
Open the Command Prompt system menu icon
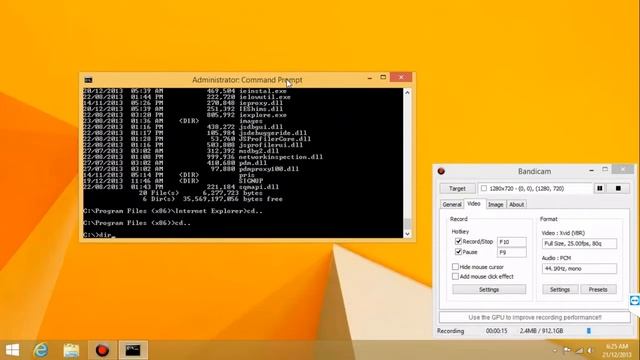88,80
